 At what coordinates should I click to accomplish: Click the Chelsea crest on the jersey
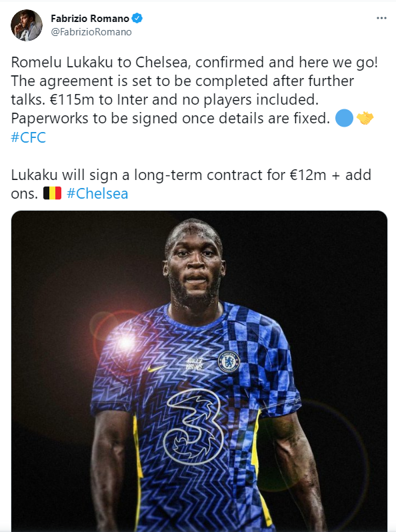click(229, 362)
